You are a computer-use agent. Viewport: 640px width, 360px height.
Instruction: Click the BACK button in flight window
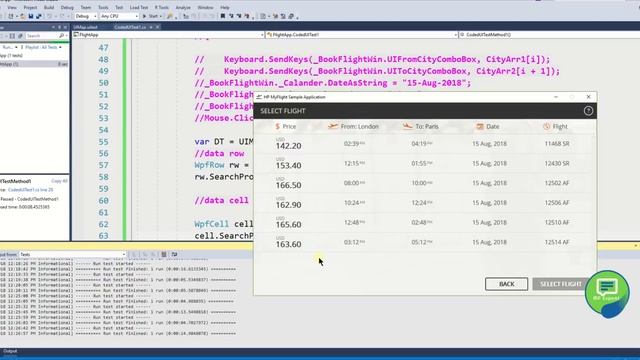pos(506,284)
